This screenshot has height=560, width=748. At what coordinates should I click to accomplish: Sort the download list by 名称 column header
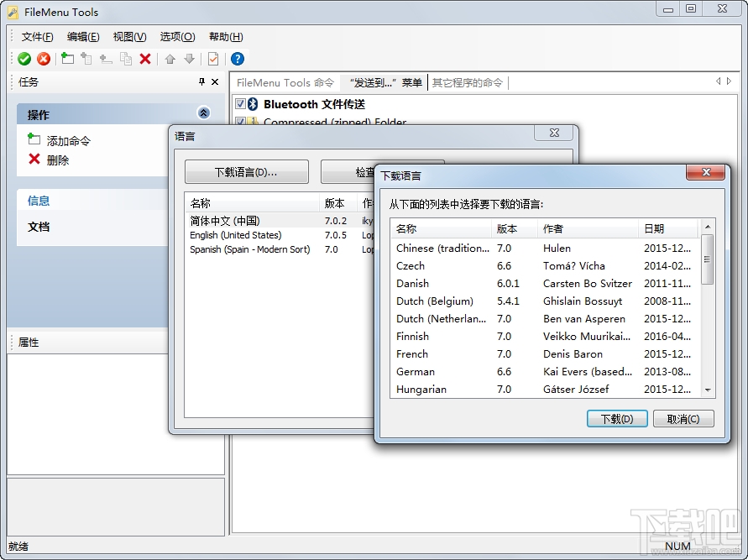pos(441,228)
